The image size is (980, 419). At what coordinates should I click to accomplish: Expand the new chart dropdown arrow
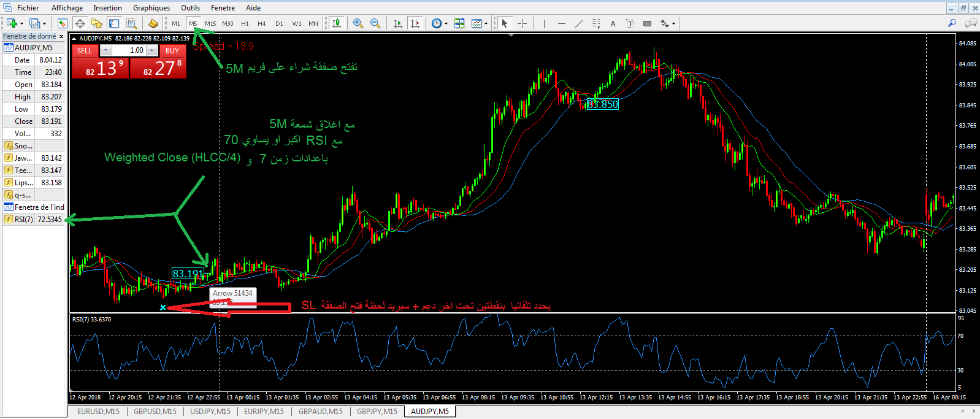point(22,24)
